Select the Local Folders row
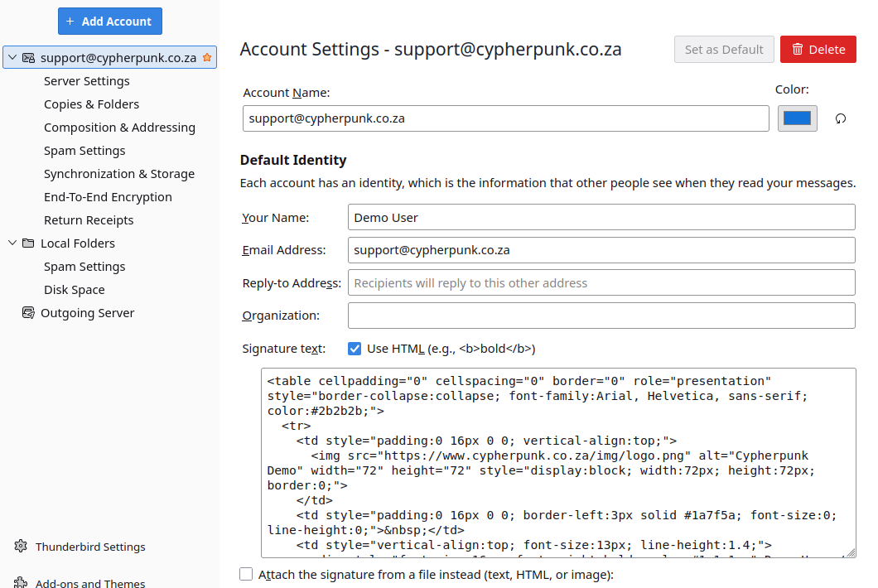Viewport: 878px width, 588px height. click(x=109, y=243)
